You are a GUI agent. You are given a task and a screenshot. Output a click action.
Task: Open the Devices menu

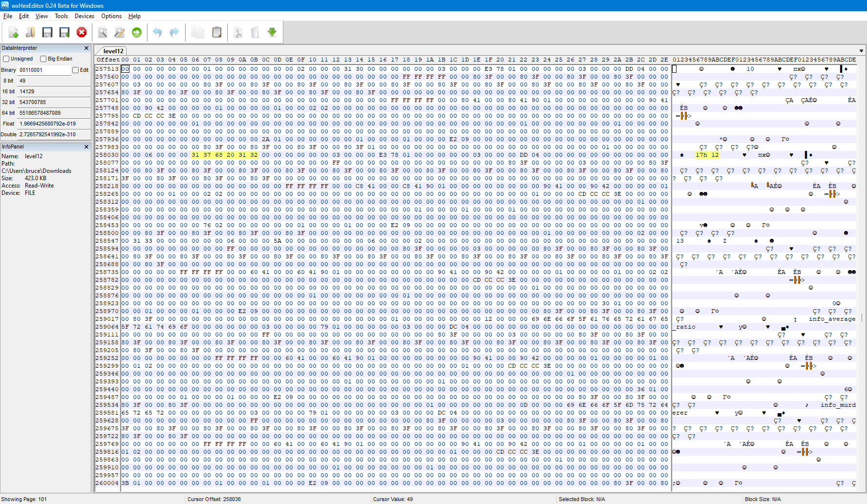pos(85,16)
